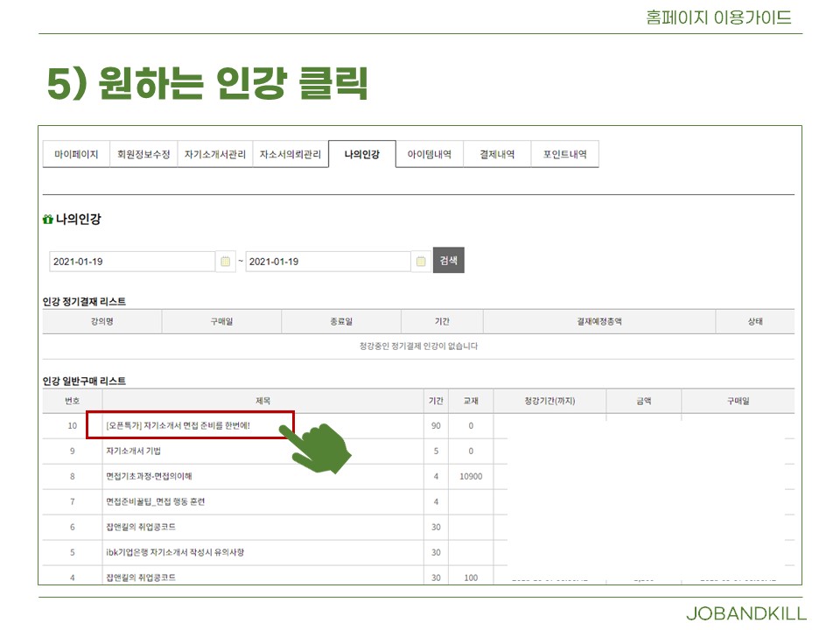View the 포인트내역 tab
The image size is (840, 630).
[x=565, y=154]
